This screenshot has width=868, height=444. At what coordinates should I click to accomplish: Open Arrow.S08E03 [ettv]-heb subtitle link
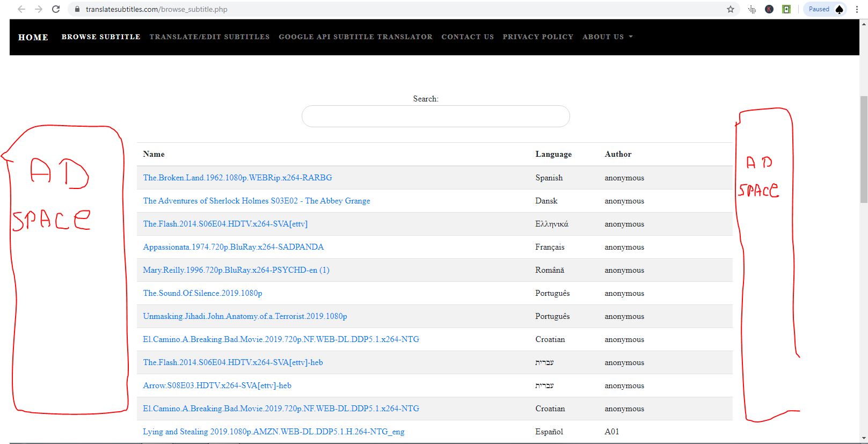point(217,385)
